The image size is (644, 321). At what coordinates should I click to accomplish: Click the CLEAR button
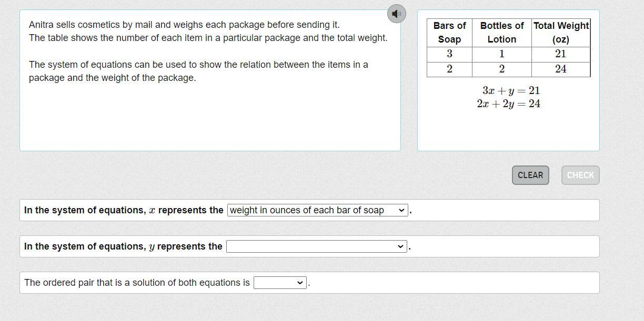(530, 175)
